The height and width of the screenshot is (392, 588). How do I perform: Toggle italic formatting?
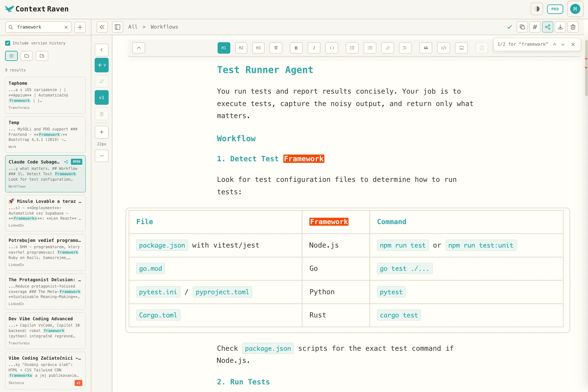[314, 48]
